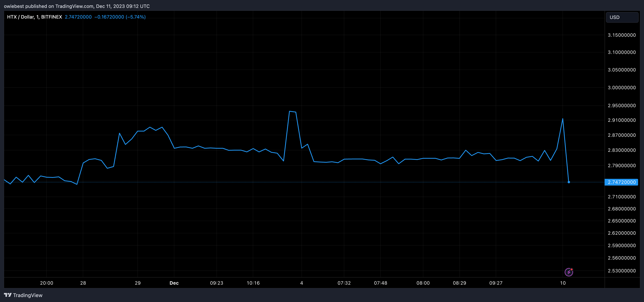Select the 3.00000000 price axis label

point(622,88)
